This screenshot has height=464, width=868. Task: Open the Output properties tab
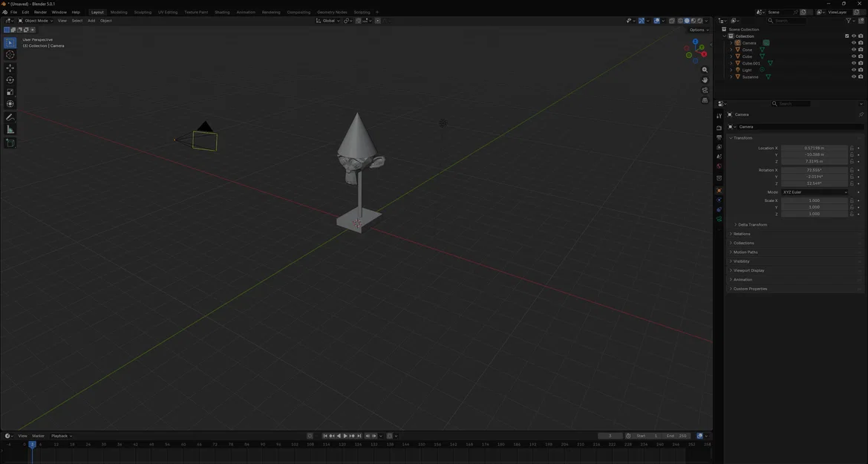pyautogui.click(x=719, y=137)
